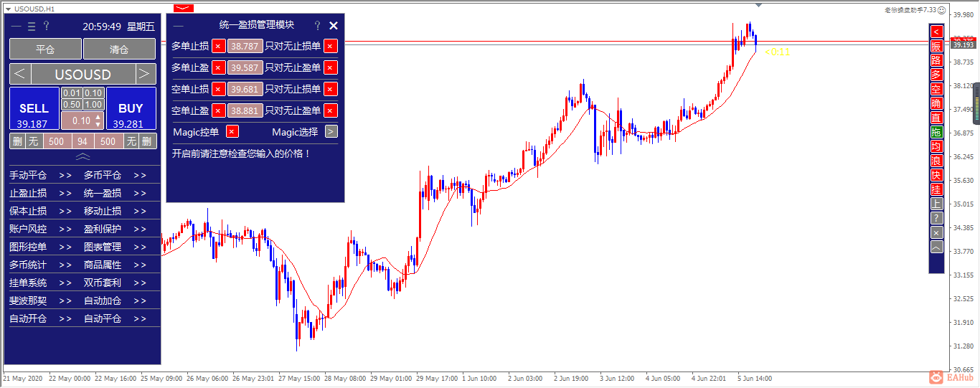The width and height of the screenshot is (980, 388).
Task: Click the 振 sidebar icon
Action: click(936, 46)
